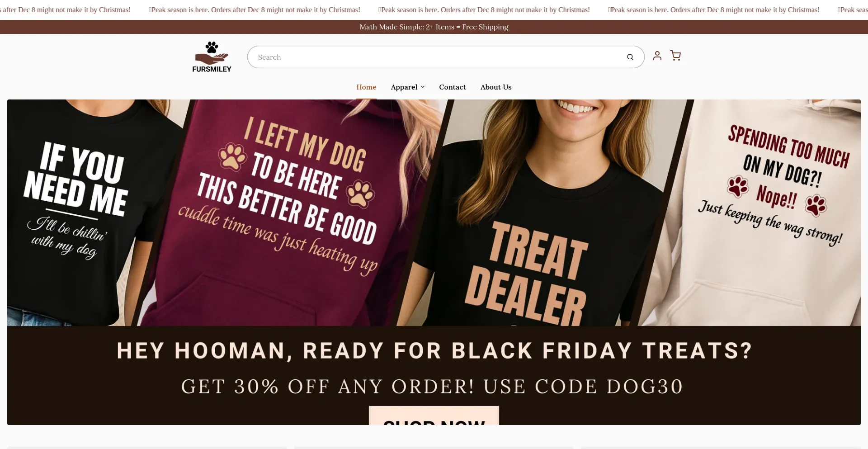The image size is (868, 449).
Task: Select the If You Need Me shirt
Action: (90, 213)
